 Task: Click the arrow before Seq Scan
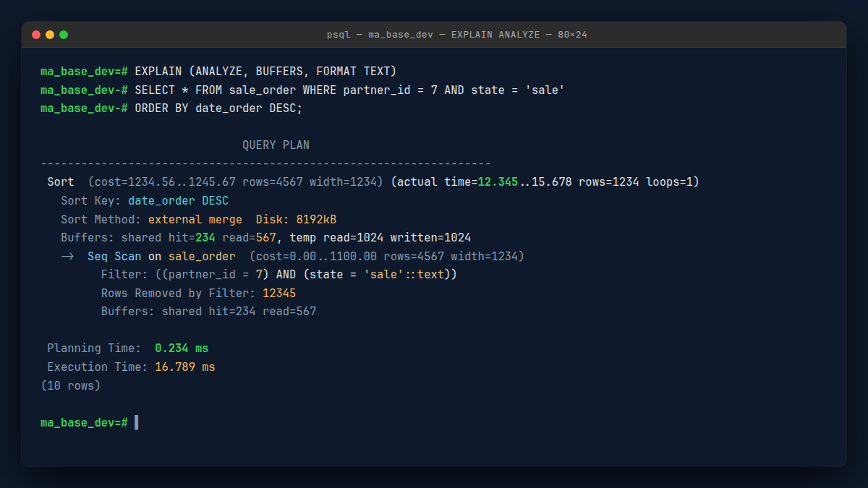pyautogui.click(x=68, y=257)
